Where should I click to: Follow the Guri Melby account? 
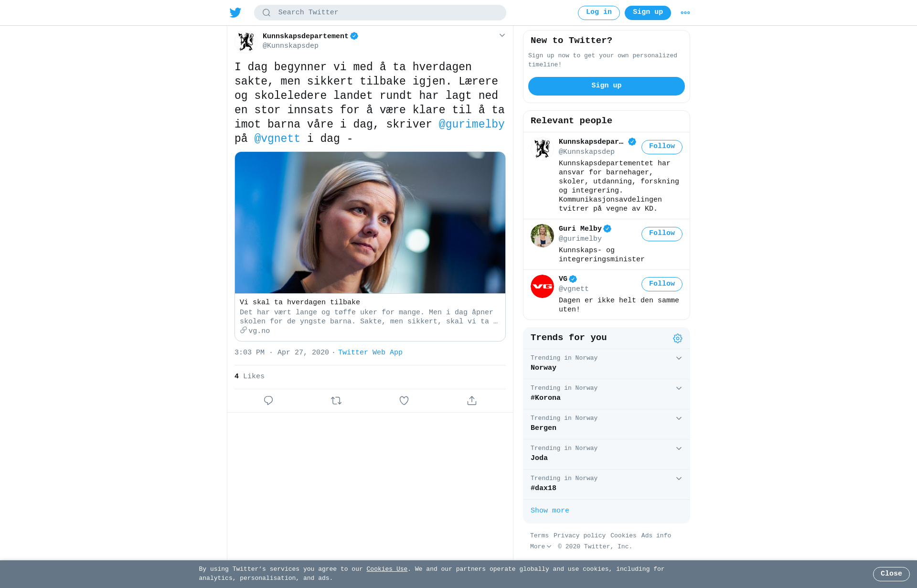point(662,234)
